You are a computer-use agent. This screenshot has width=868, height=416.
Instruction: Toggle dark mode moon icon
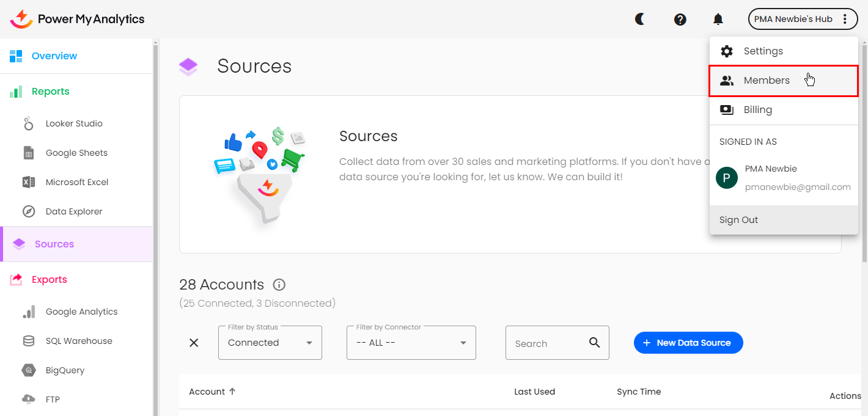[639, 20]
